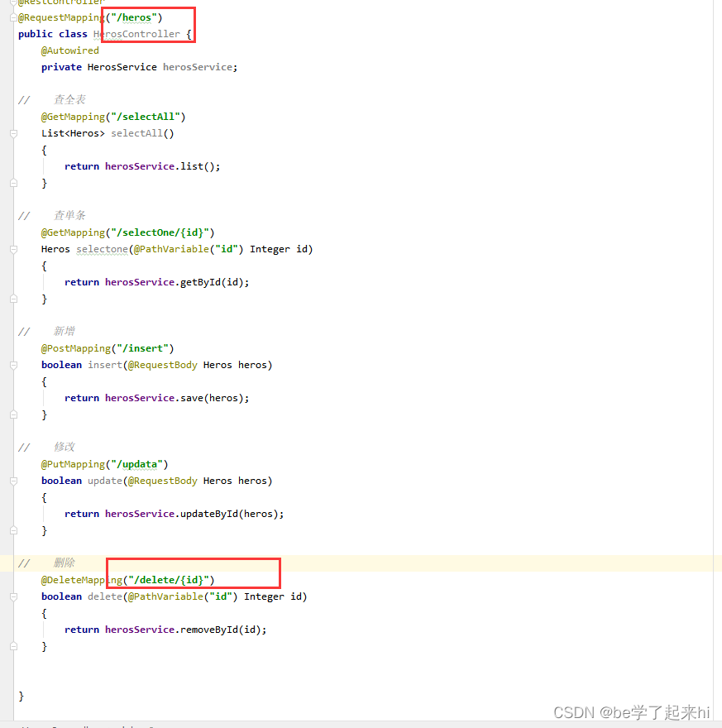Toggle fold-end marker closing insert method
The height and width of the screenshot is (728, 722).
point(13,414)
